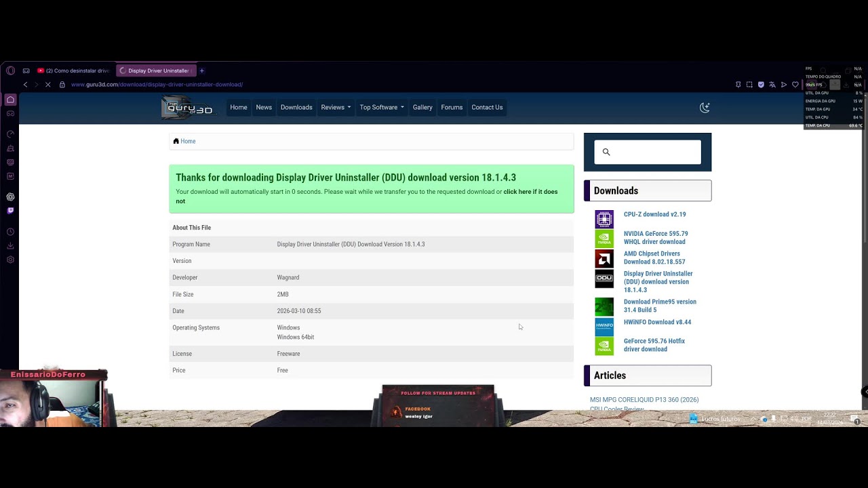This screenshot has width=868, height=488.
Task: Click the breadcrumb Home link
Action: (188, 141)
